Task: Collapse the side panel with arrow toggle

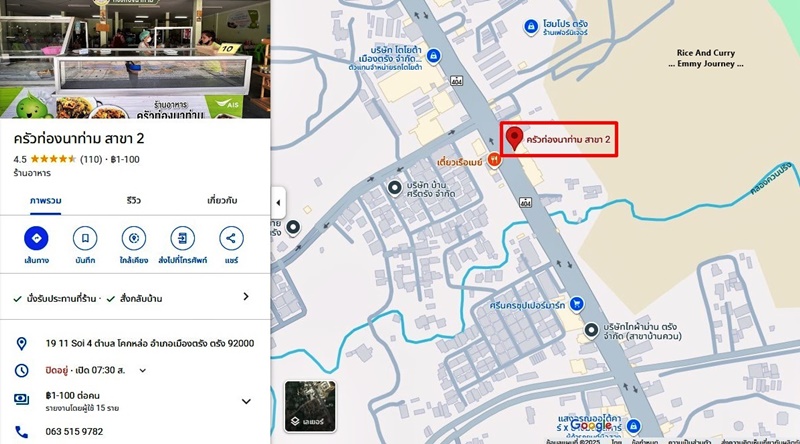Action: (278, 203)
